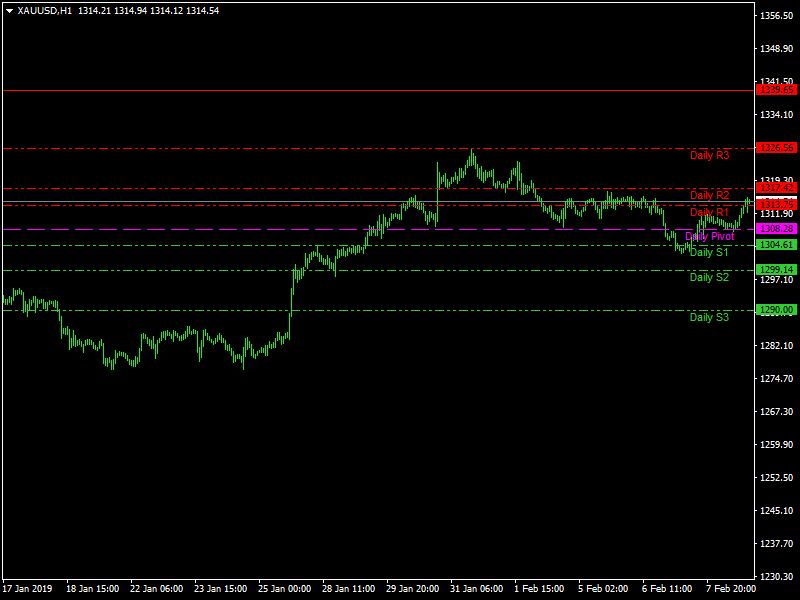Screen dimensions: 800x600
Task: Select the Daily S2 label
Action: pyautogui.click(x=709, y=278)
